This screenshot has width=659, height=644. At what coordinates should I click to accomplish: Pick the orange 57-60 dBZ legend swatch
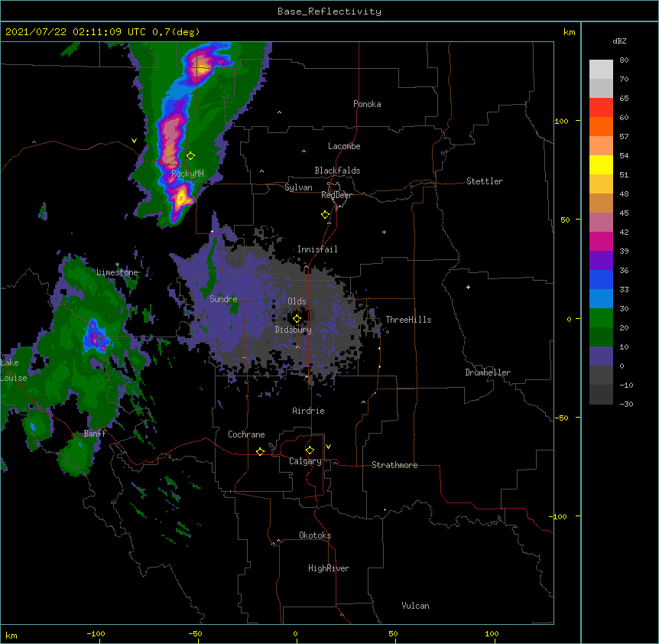pyautogui.click(x=601, y=126)
